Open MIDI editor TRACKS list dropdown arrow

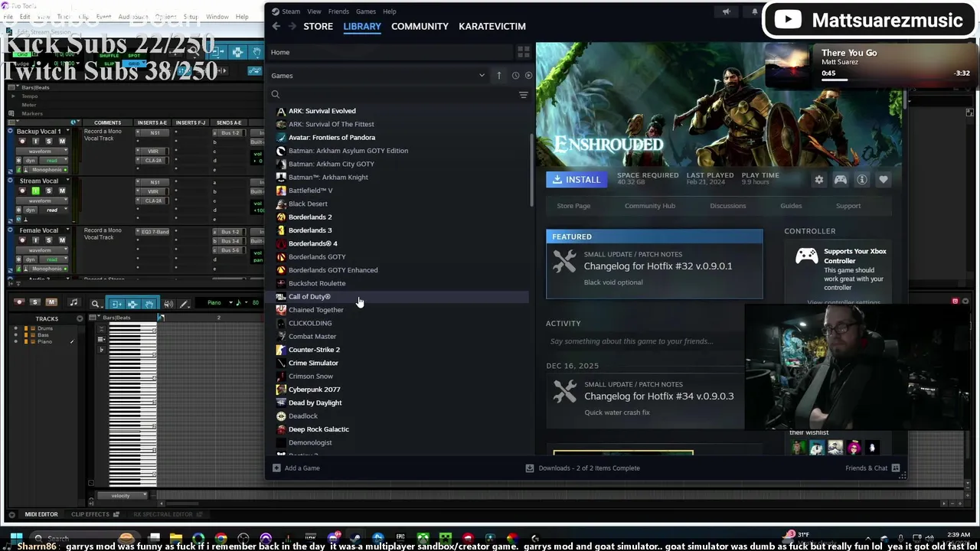(x=80, y=318)
